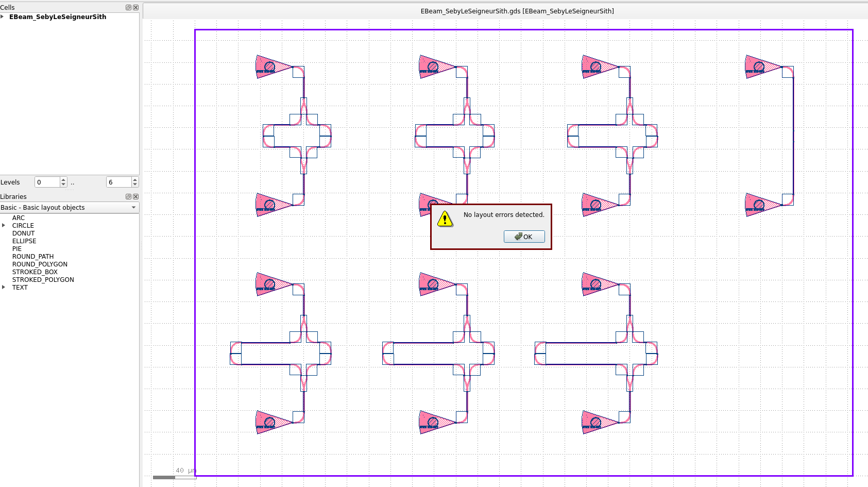This screenshot has width=868, height=487.
Task: Close the Libraries panel
Action: [x=135, y=196]
